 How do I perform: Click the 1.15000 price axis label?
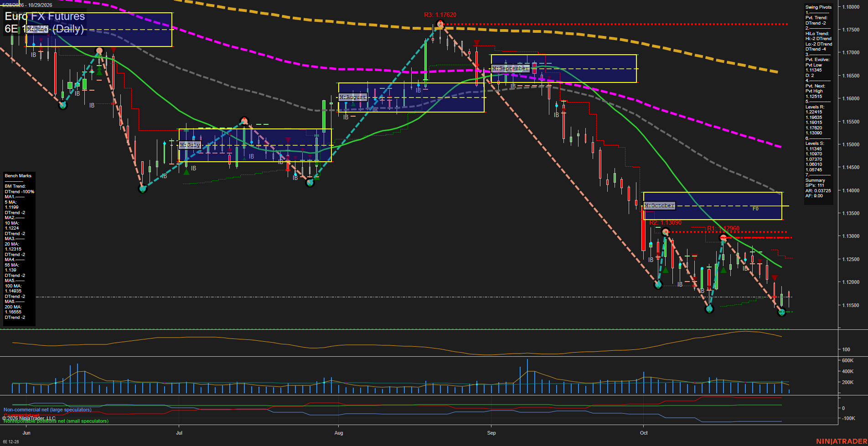coord(851,144)
